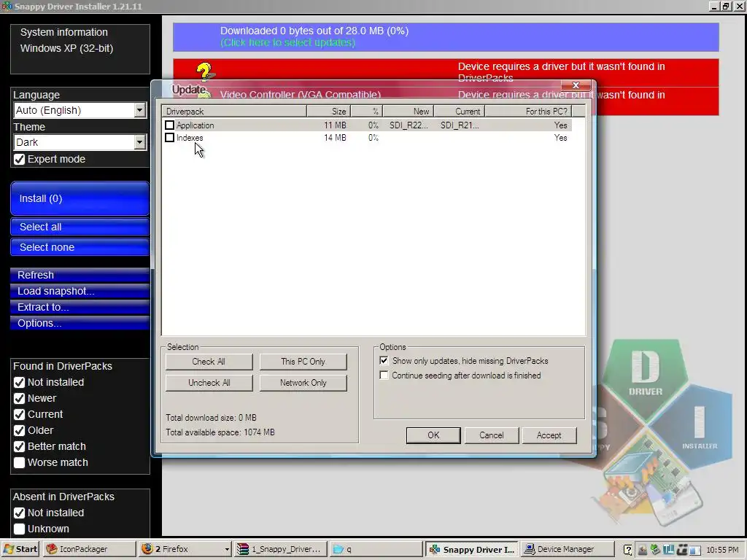
Task: Sort by the % column header
Action: point(367,112)
